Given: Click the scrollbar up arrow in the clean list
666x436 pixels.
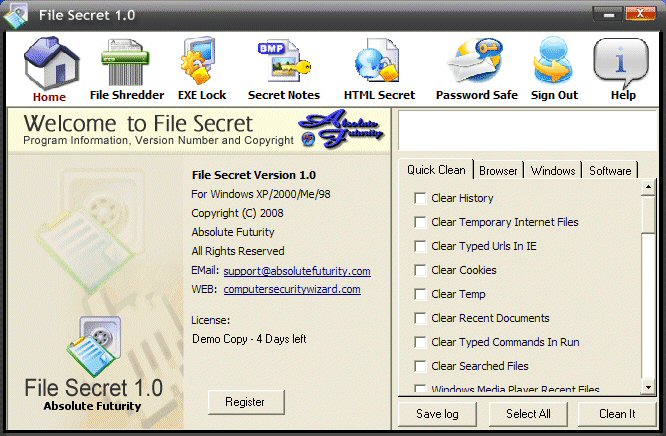Looking at the screenshot, I should (648, 187).
